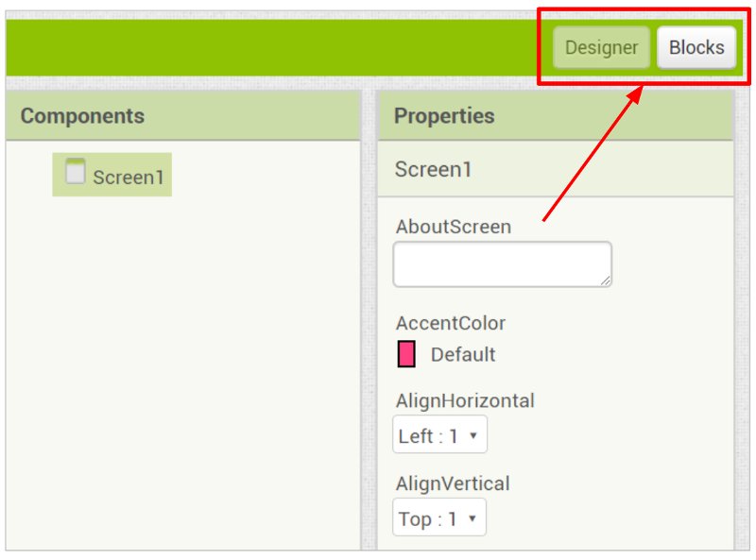Click the Properties panel header
The height and width of the screenshot is (560, 756).
(x=556, y=115)
